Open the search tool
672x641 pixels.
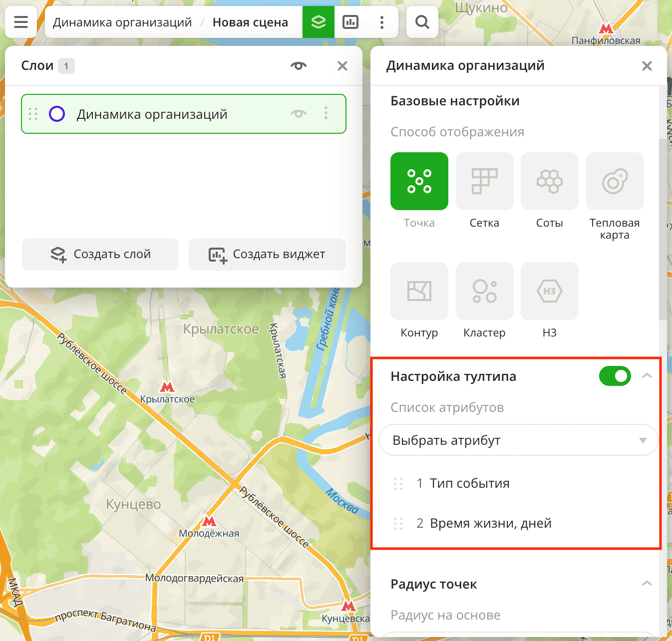click(x=422, y=22)
